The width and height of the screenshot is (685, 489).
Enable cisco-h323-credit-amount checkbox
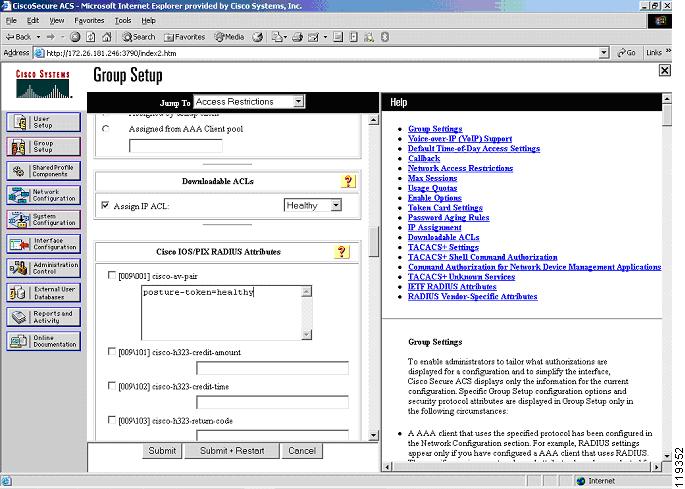pyautogui.click(x=112, y=351)
